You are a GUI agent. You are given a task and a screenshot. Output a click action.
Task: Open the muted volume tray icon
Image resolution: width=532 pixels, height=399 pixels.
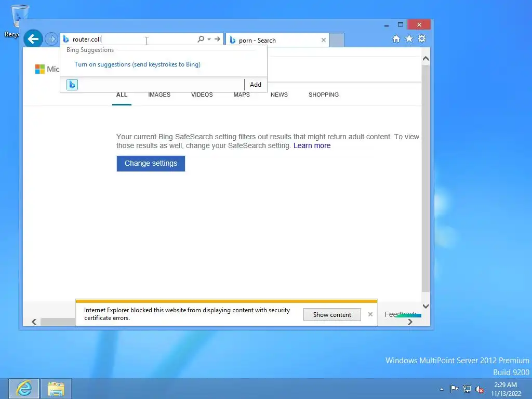[x=480, y=389]
